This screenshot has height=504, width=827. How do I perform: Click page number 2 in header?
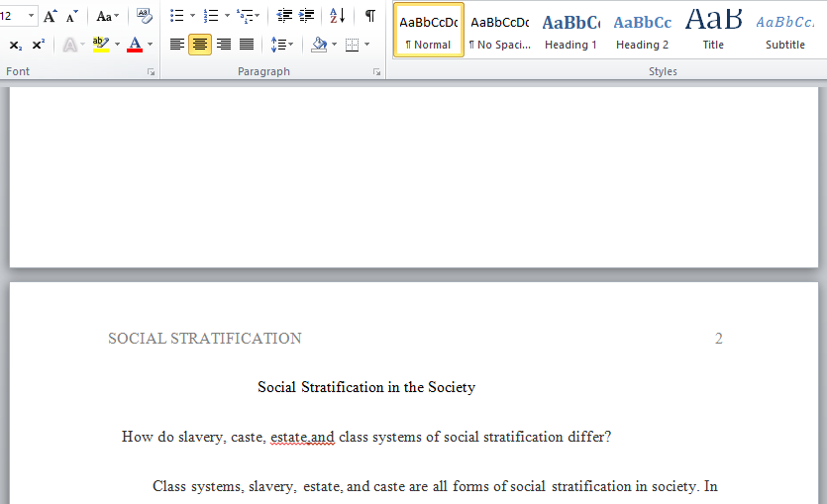tap(718, 339)
